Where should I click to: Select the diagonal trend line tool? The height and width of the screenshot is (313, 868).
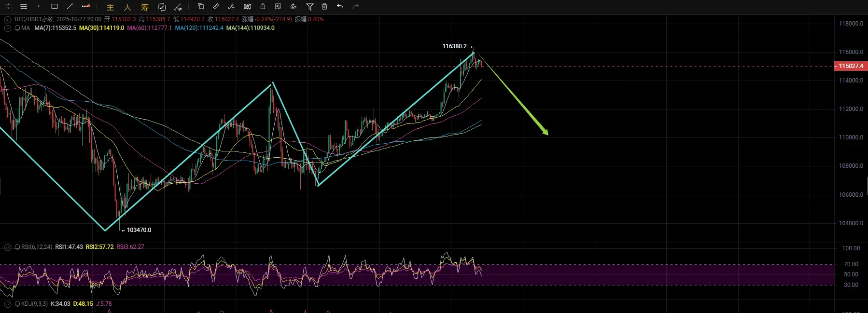[70, 6]
